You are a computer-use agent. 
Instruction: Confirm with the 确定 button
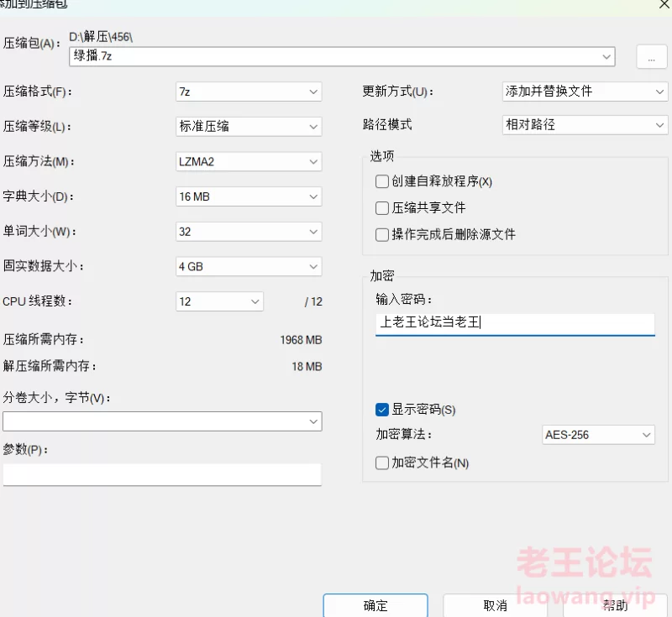(x=375, y=605)
